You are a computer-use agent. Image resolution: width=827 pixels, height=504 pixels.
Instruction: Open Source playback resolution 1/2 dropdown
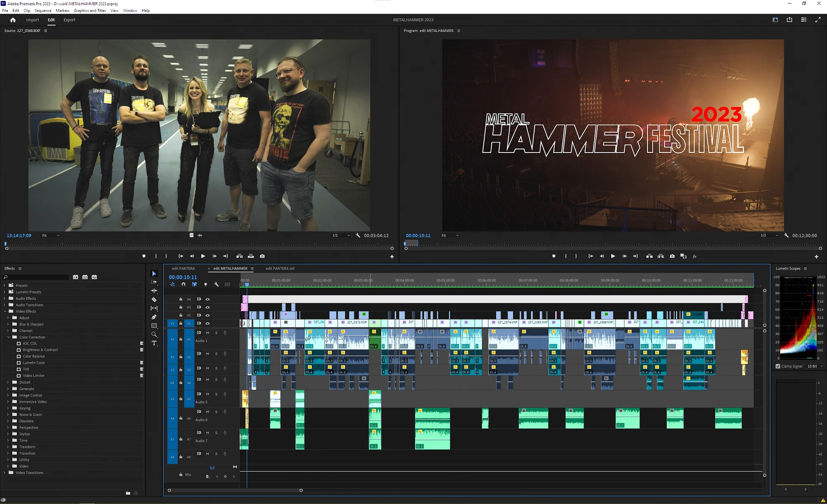tap(341, 235)
